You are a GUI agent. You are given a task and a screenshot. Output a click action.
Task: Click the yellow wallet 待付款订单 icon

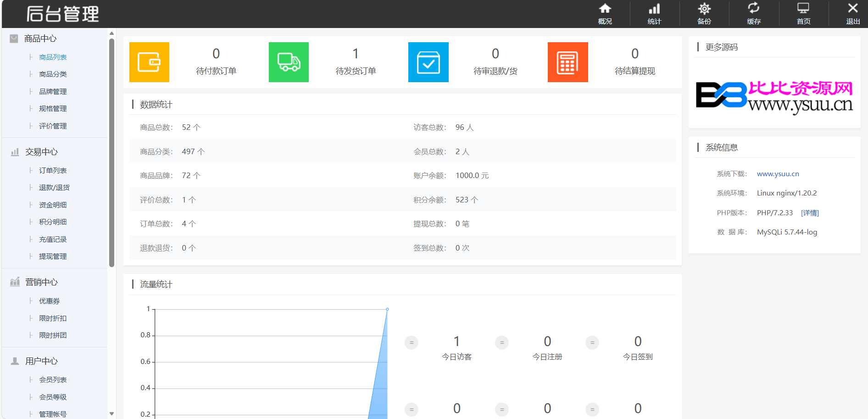point(149,62)
